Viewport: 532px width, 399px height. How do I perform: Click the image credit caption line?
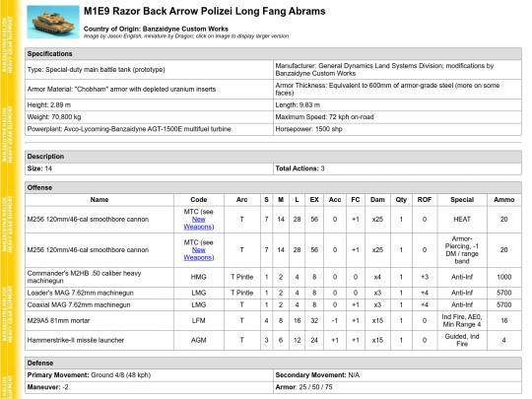click(186, 36)
